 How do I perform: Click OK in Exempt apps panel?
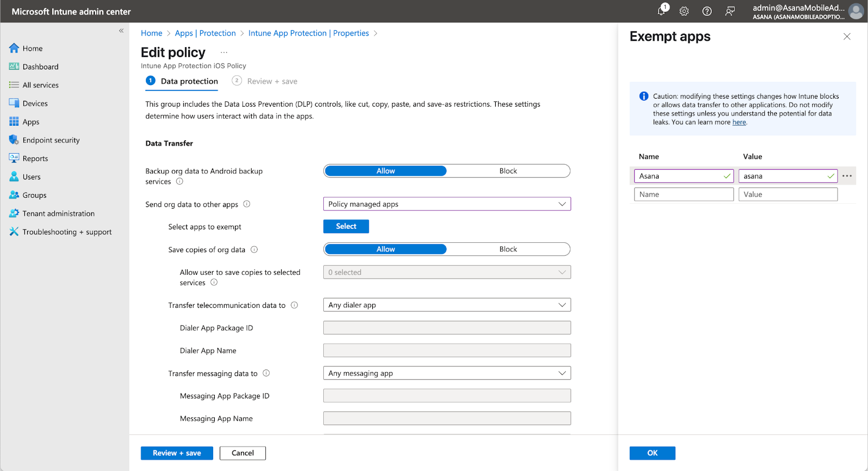click(x=652, y=453)
